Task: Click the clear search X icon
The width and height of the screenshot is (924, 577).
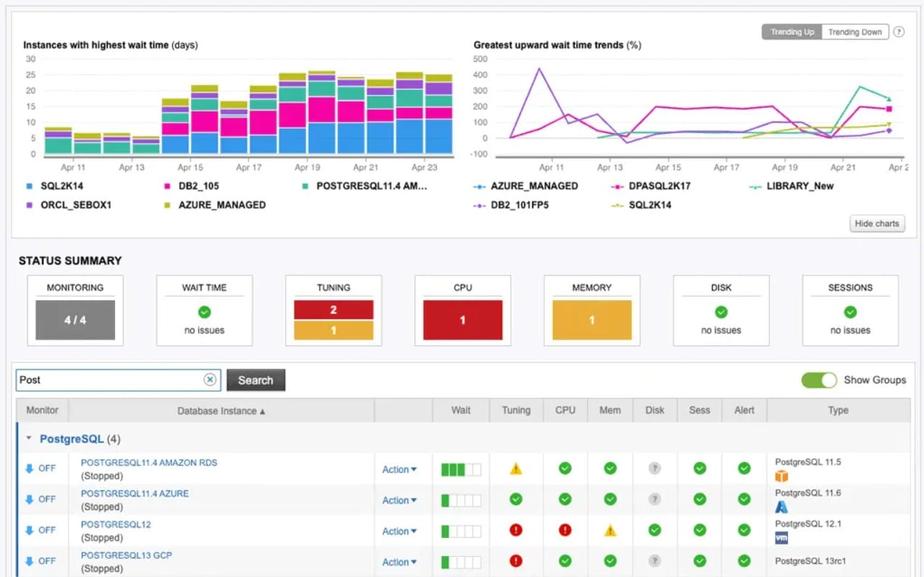Action: coord(210,380)
